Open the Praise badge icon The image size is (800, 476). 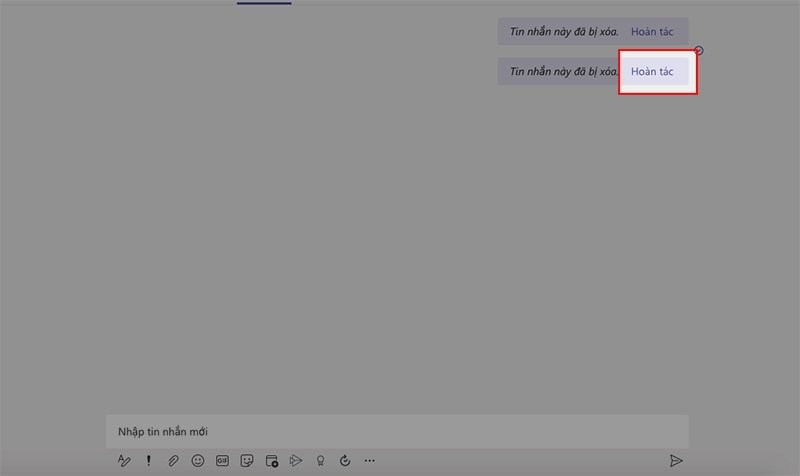tap(320, 461)
